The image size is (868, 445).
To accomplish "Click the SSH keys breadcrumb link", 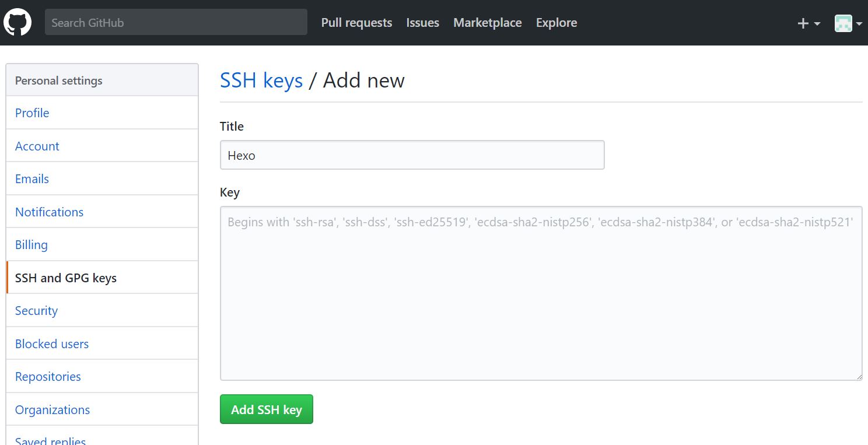I will [x=261, y=80].
